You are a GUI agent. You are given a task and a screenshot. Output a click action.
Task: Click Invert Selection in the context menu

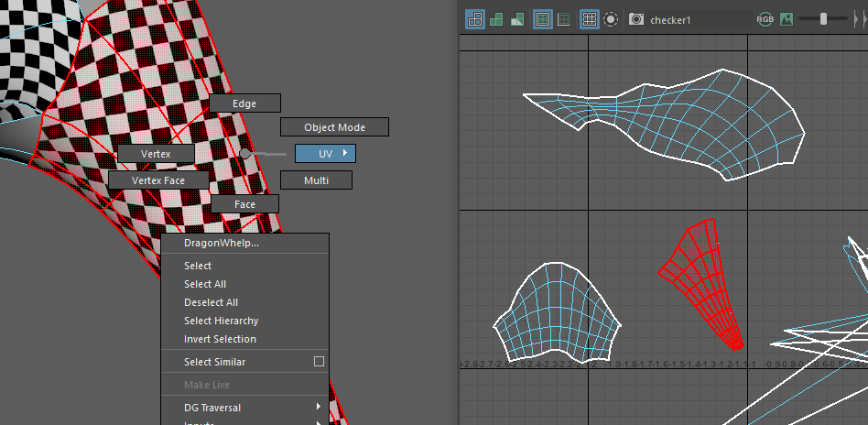[220, 339]
